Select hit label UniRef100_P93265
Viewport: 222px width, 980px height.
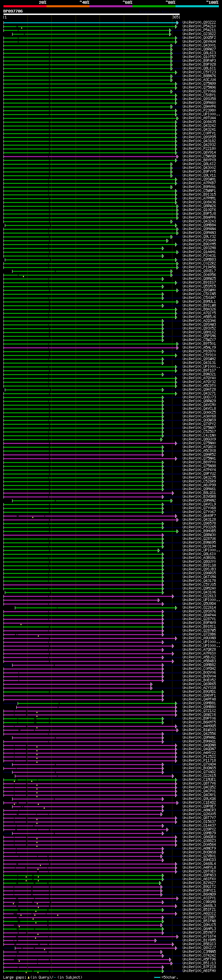coord(199,527)
